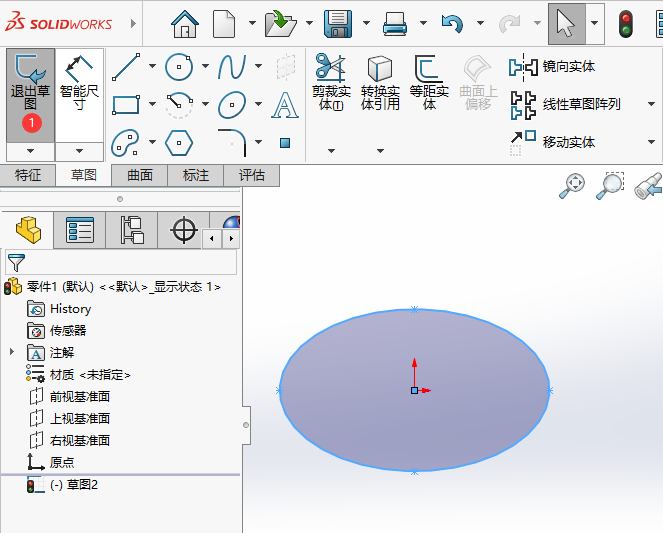The width and height of the screenshot is (663, 533).
Task: Select the Line sketch tool
Action: (126, 67)
